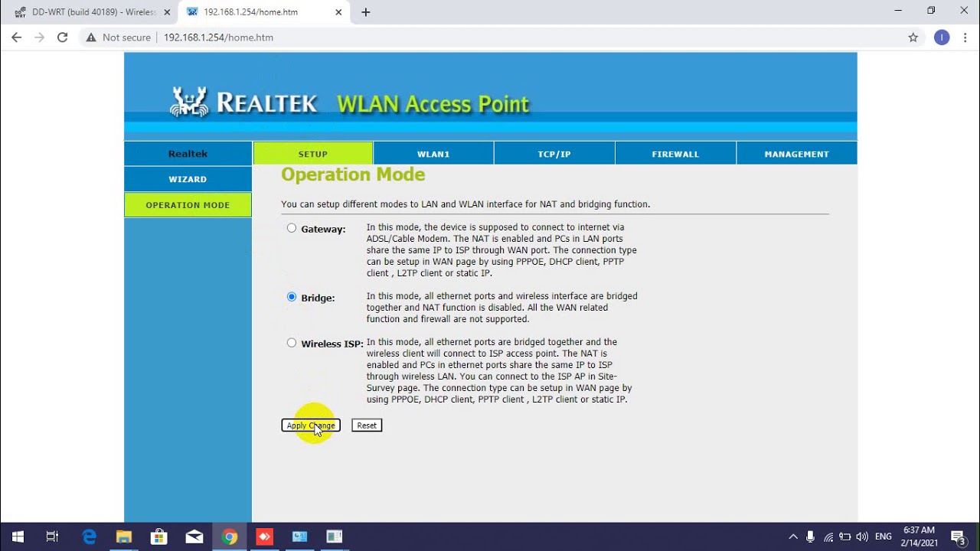Click the microphone icon in system tray

[x=810, y=537]
